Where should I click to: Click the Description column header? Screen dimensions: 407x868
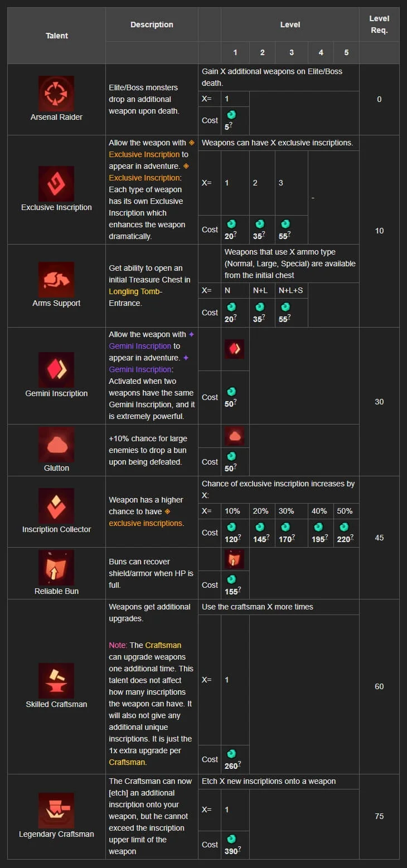point(152,25)
